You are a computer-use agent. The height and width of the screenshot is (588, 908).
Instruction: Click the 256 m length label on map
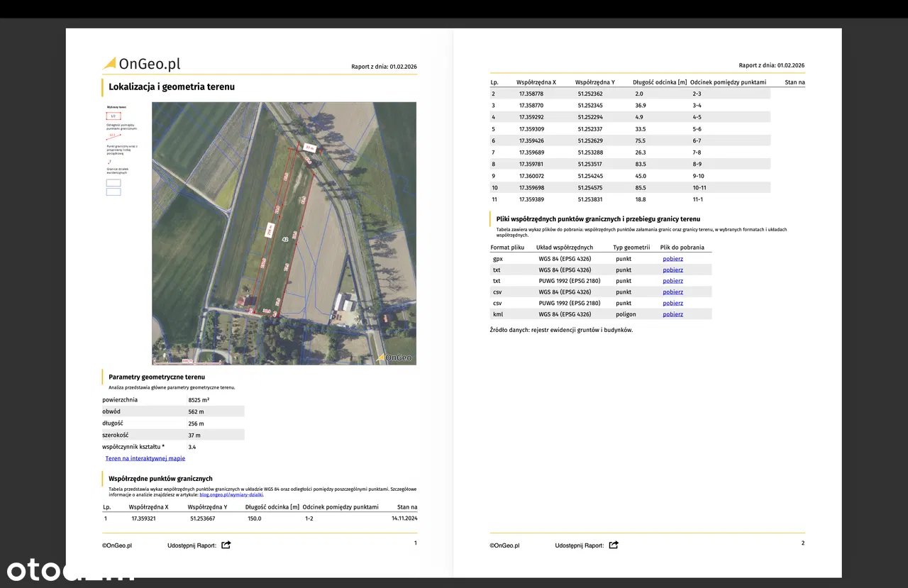click(x=270, y=231)
